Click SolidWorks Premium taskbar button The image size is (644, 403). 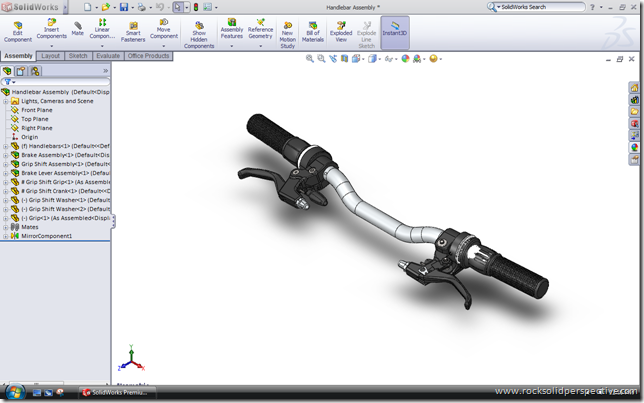[118, 393]
